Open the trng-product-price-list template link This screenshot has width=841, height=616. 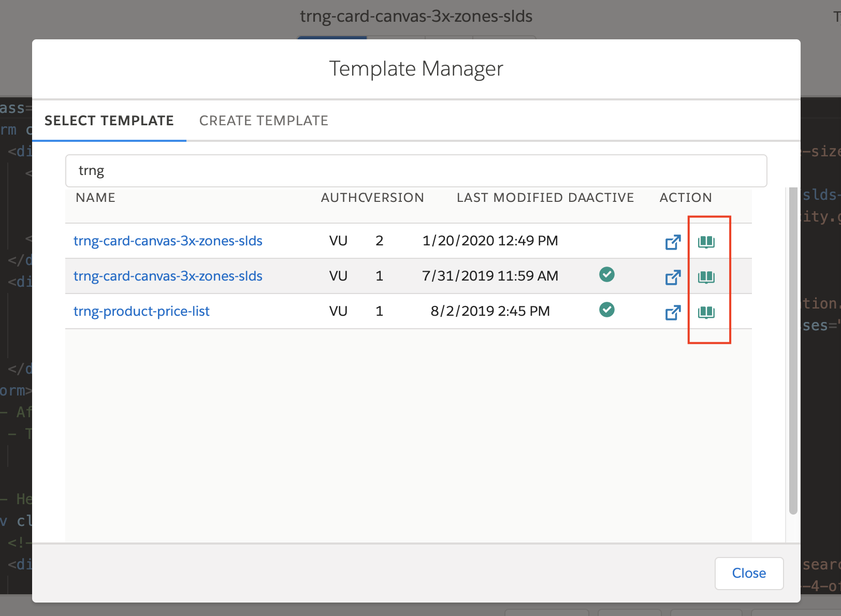click(x=141, y=311)
